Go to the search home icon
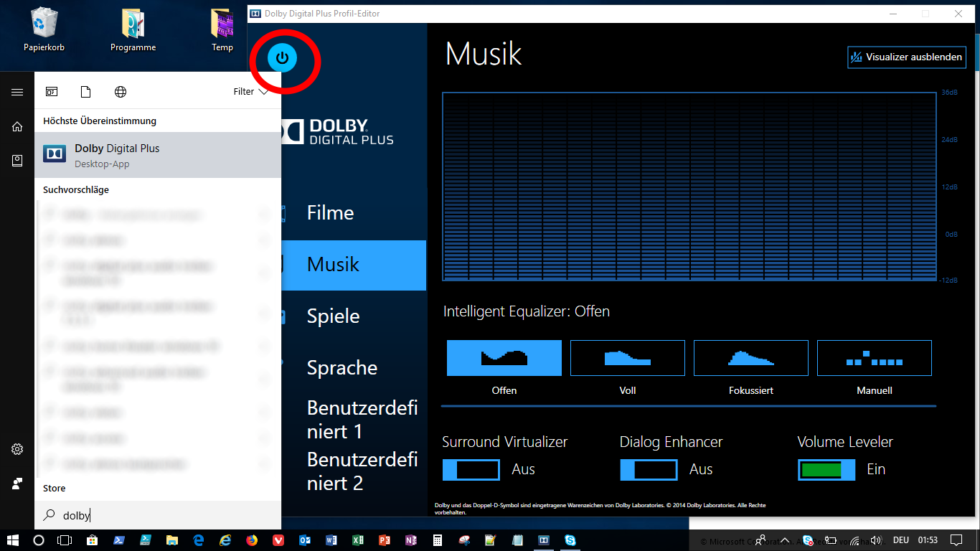This screenshot has width=980, height=551. [x=17, y=126]
